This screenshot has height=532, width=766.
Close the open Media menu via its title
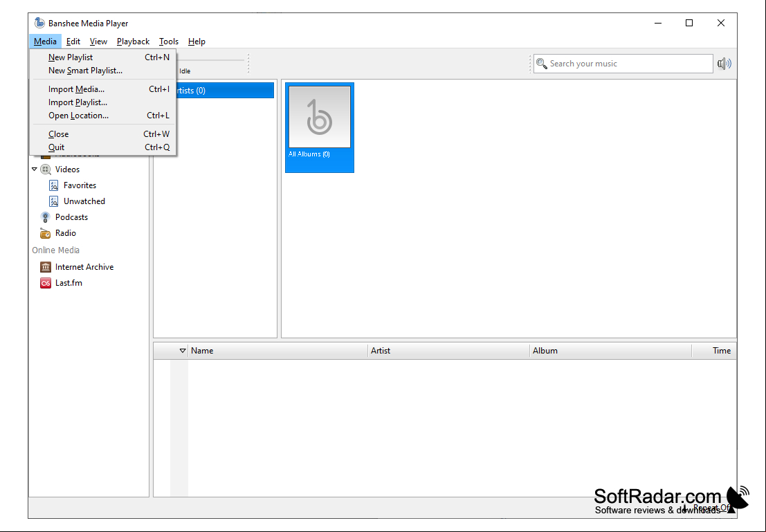[45, 42]
